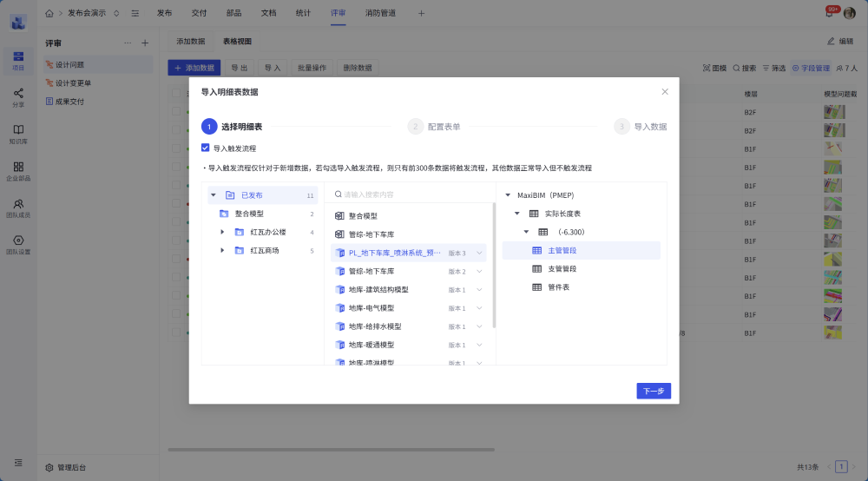This screenshot has height=481, width=868.
Task: Close the 导入明细表数据 dialog
Action: pos(665,91)
